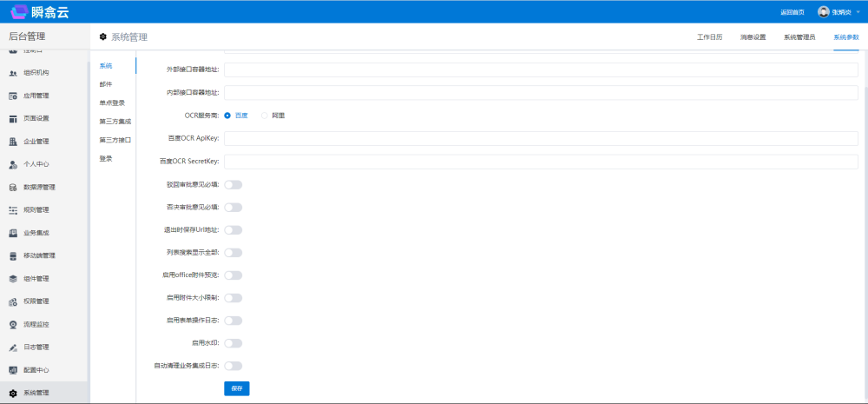This screenshot has width=868, height=404.
Task: Turn on 启用office附件预览 switch
Action: point(233,275)
